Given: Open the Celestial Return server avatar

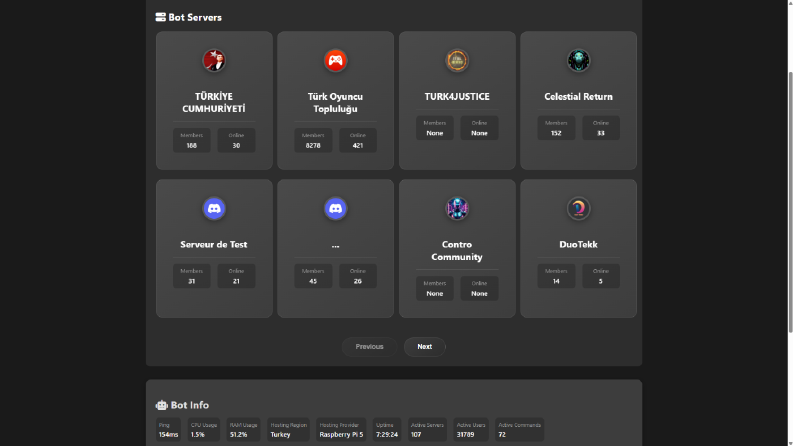Looking at the screenshot, I should pyautogui.click(x=578, y=61).
